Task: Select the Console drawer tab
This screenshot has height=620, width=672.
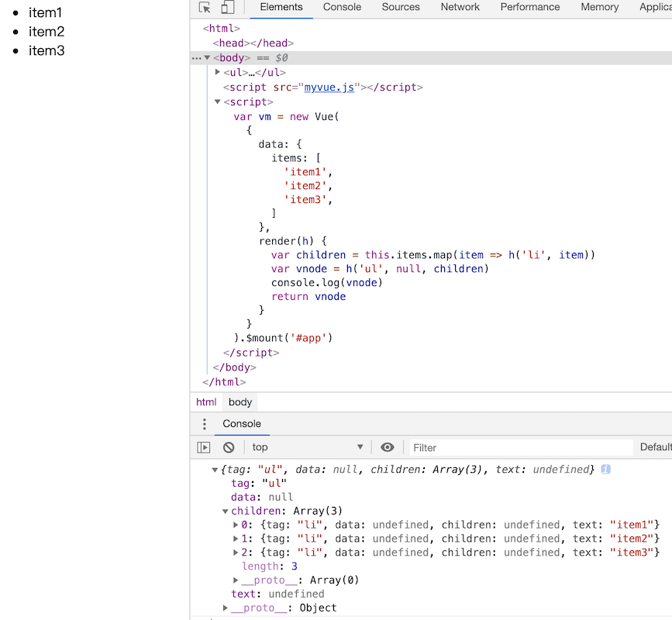Action: click(x=242, y=424)
